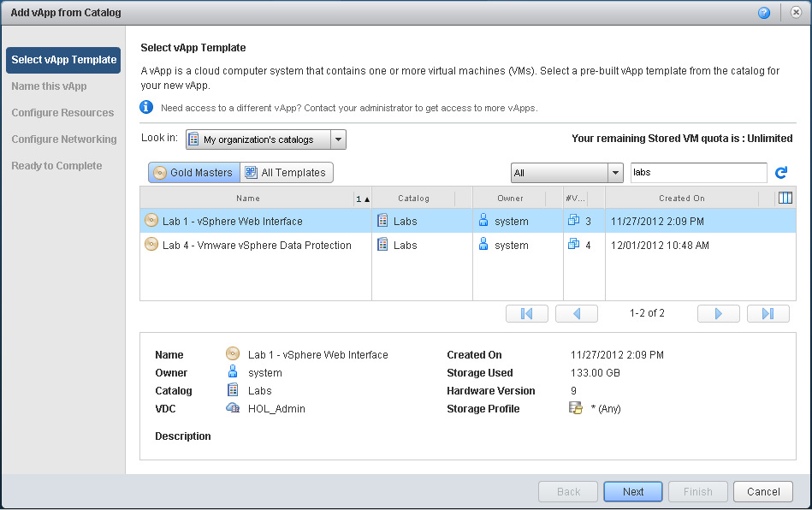Screen dimensions: 812x510
Task: Click the info icon before 'Need access'
Action: (146, 107)
